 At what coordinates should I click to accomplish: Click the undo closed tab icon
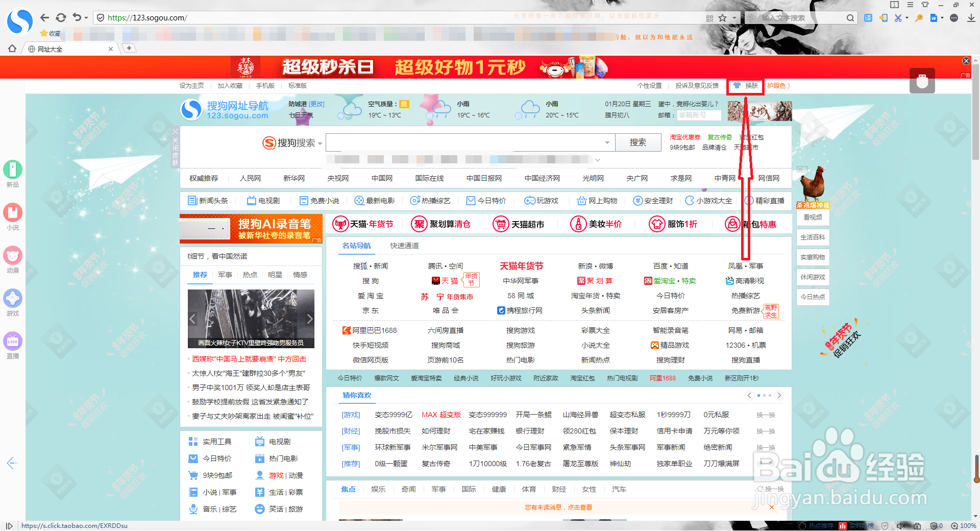coord(77,18)
